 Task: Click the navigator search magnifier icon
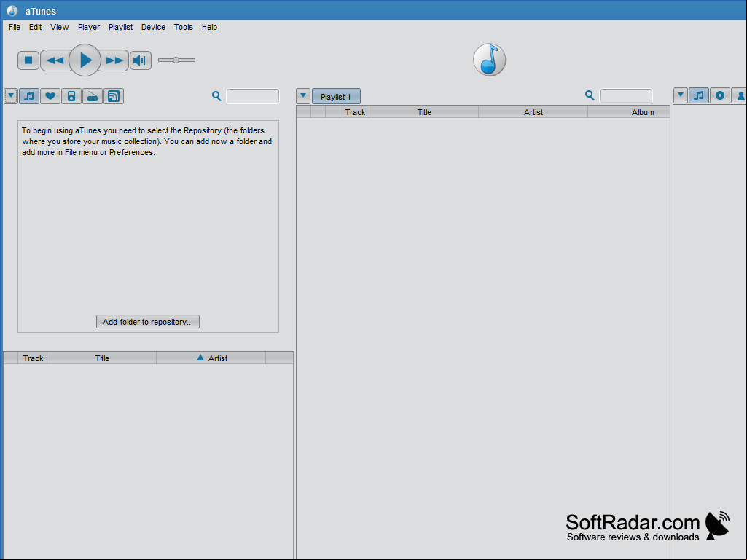click(216, 96)
